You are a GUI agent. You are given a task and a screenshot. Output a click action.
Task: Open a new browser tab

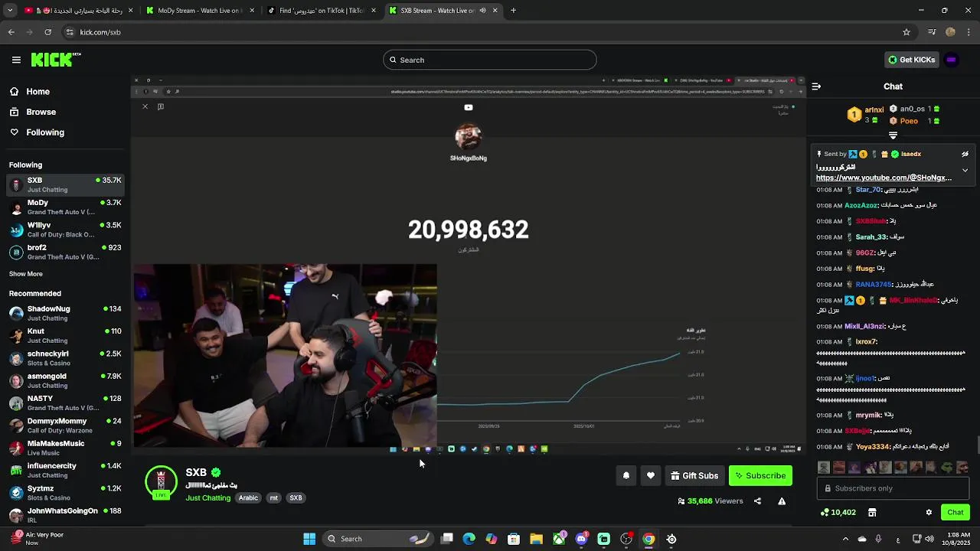click(513, 11)
